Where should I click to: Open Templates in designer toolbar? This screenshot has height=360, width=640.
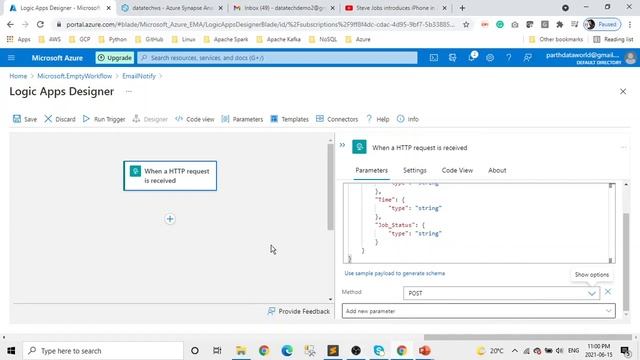tap(289, 119)
